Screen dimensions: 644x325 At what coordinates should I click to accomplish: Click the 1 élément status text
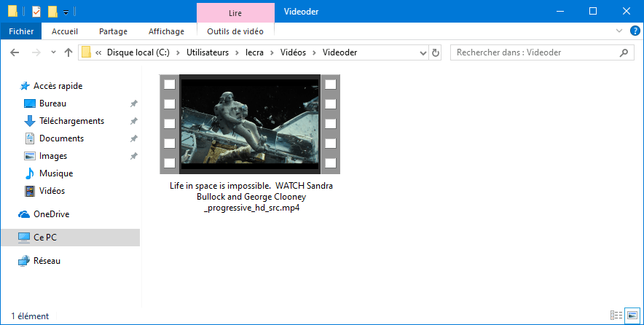(x=30, y=316)
